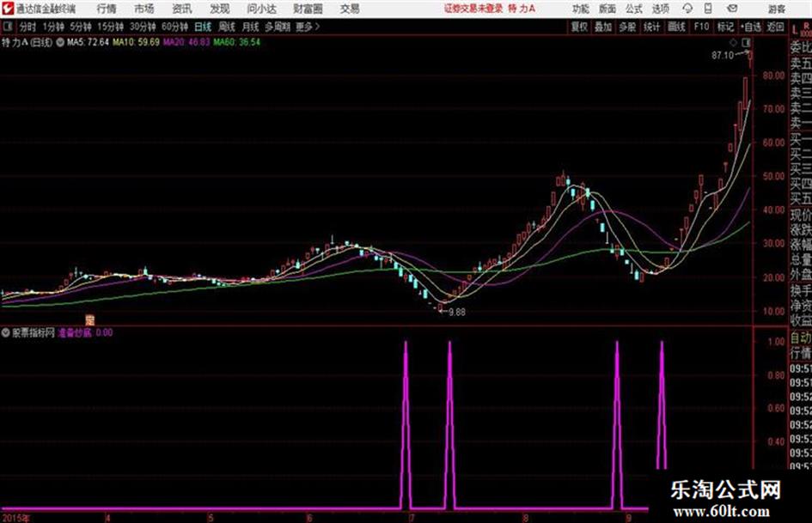Screen dimensions: 812x523
Task: Click the 统计 statistics button
Action: (x=651, y=27)
